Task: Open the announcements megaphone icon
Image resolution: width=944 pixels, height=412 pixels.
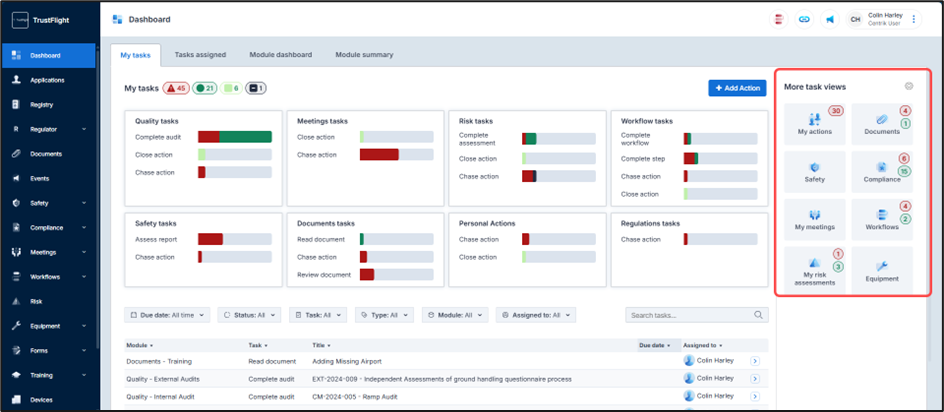Action: click(x=829, y=19)
